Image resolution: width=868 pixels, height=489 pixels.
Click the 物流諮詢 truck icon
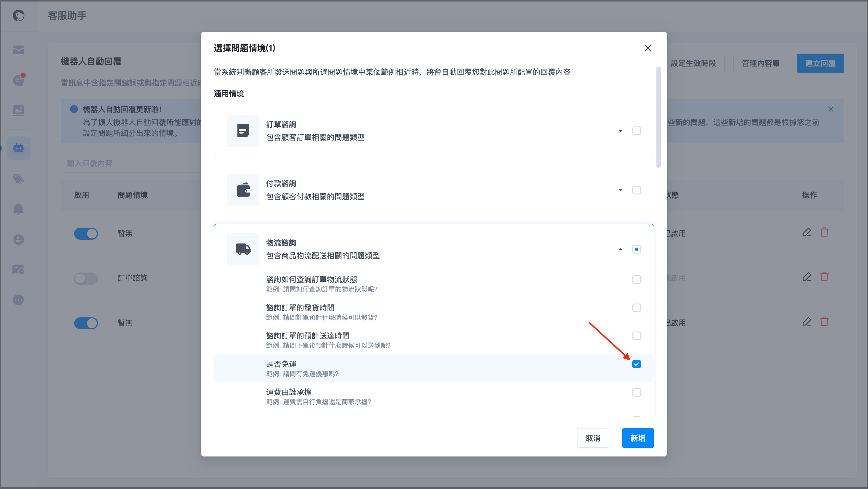click(x=243, y=249)
